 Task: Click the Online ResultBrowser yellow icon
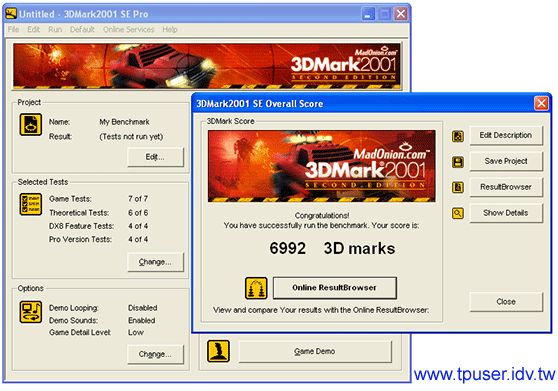pos(256,288)
